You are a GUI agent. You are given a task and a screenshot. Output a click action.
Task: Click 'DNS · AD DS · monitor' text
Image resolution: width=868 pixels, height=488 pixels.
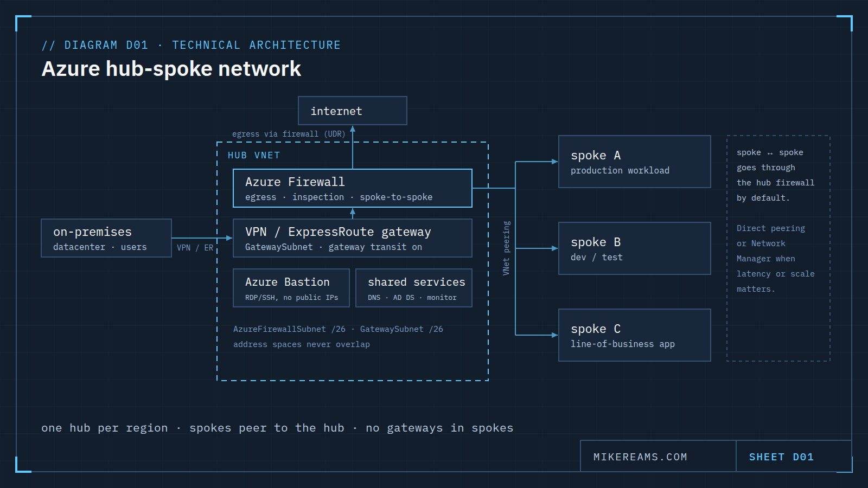pos(412,298)
